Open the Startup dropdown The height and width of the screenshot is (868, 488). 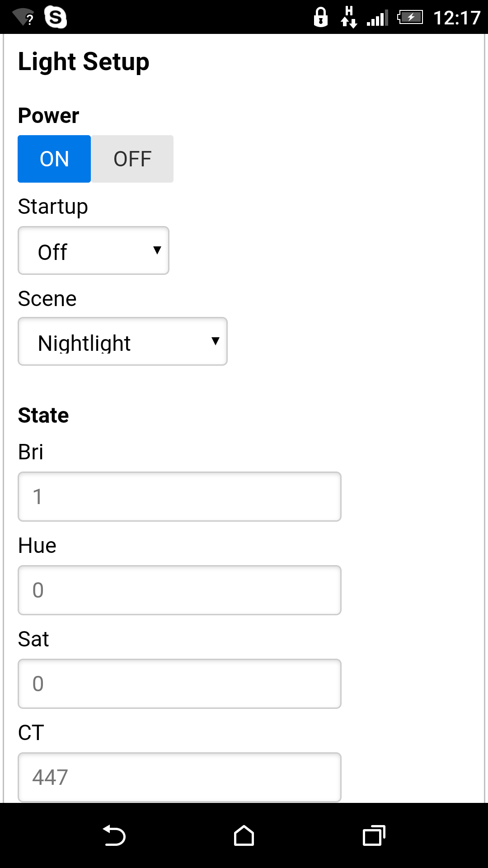point(94,250)
